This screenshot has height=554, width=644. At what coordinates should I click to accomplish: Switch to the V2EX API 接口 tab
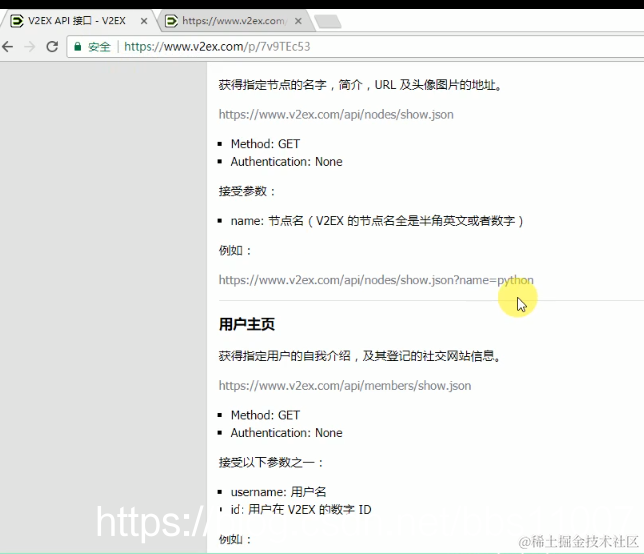[77, 21]
